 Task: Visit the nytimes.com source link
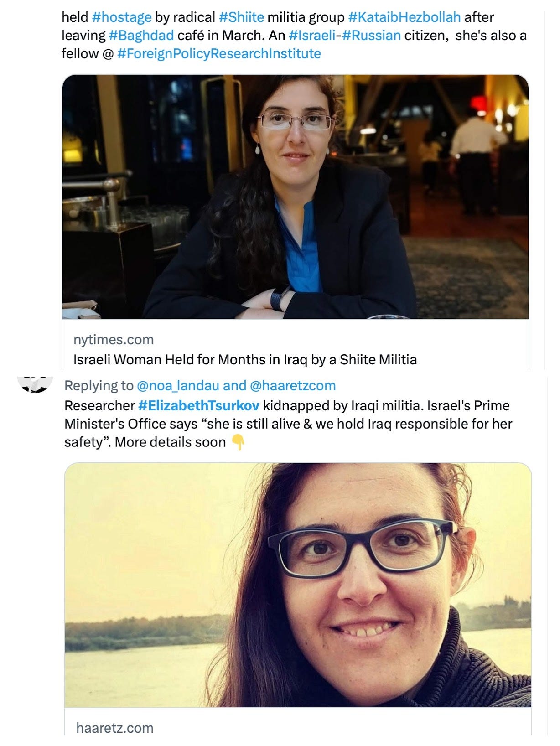pyautogui.click(x=114, y=340)
